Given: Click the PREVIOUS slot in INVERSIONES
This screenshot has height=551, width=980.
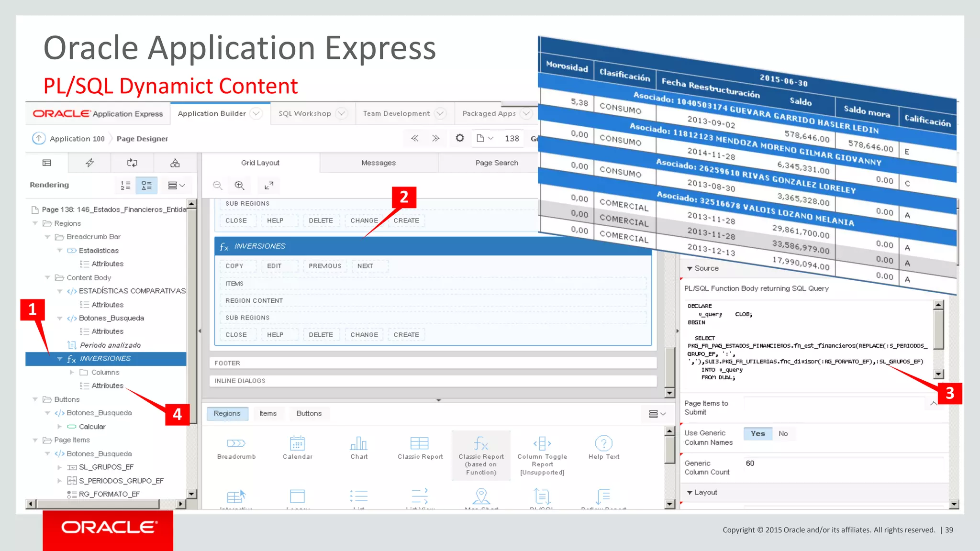Looking at the screenshot, I should 325,266.
